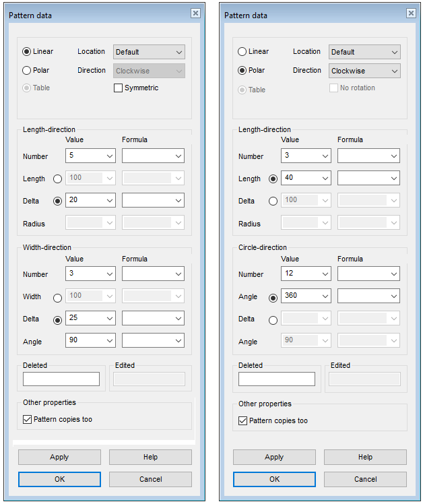Click the Width-direction Angle field showing 90
423x504 pixels.
coord(84,341)
